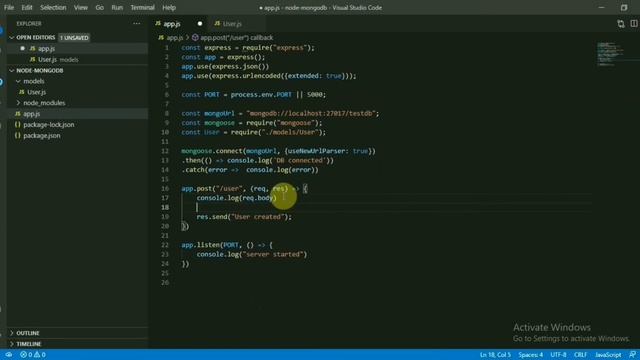Open the feedback icon in status bar

point(632,355)
